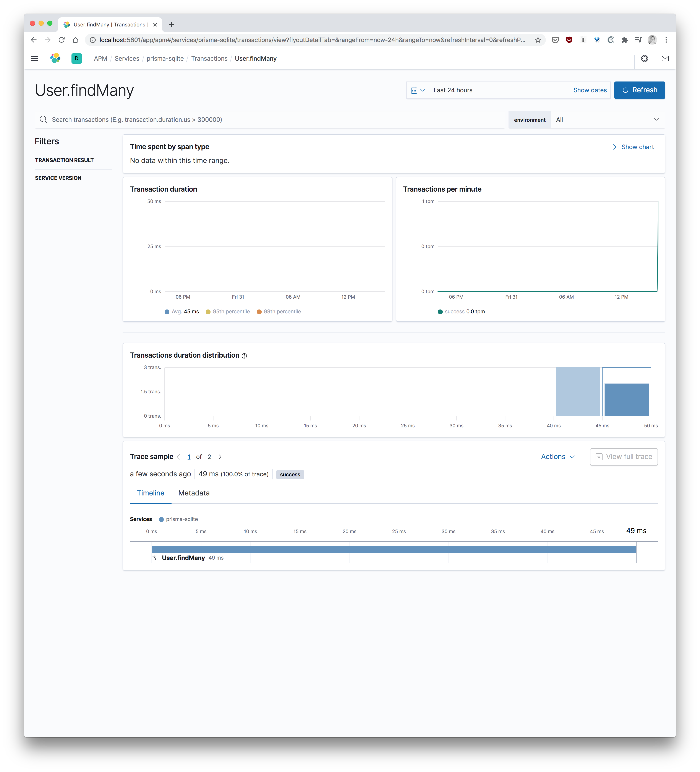
Task: Open the Services breadcrumb
Action: pos(127,59)
